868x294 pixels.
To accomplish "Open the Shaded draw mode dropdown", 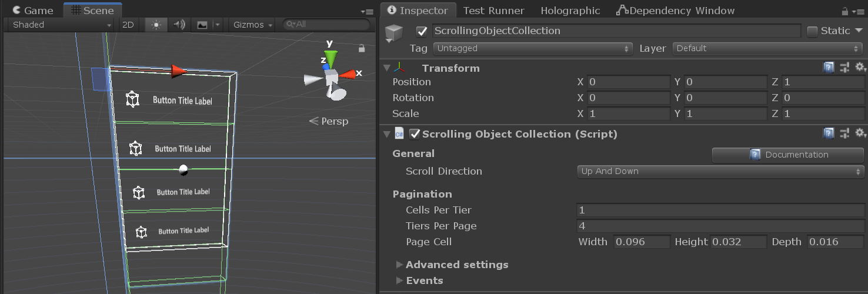I will click(x=61, y=25).
